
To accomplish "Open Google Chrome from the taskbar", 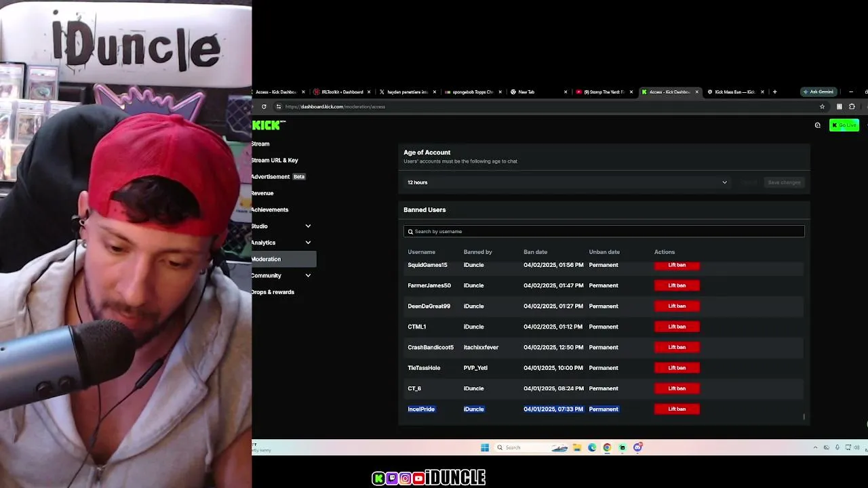I will (x=607, y=447).
